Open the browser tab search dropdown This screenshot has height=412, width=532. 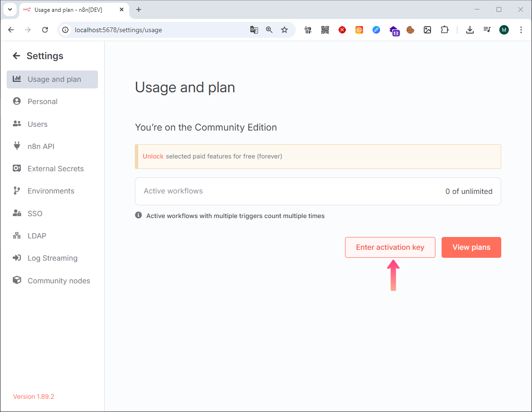coord(9,9)
